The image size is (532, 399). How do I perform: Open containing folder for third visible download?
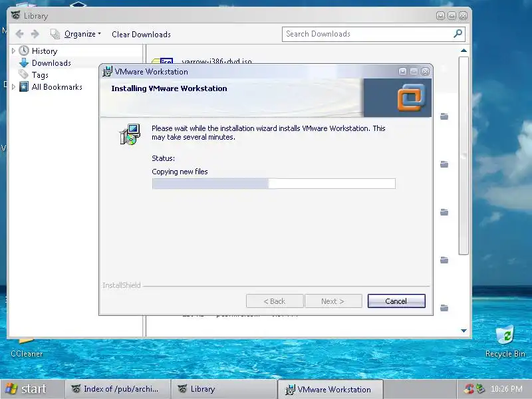click(x=444, y=212)
